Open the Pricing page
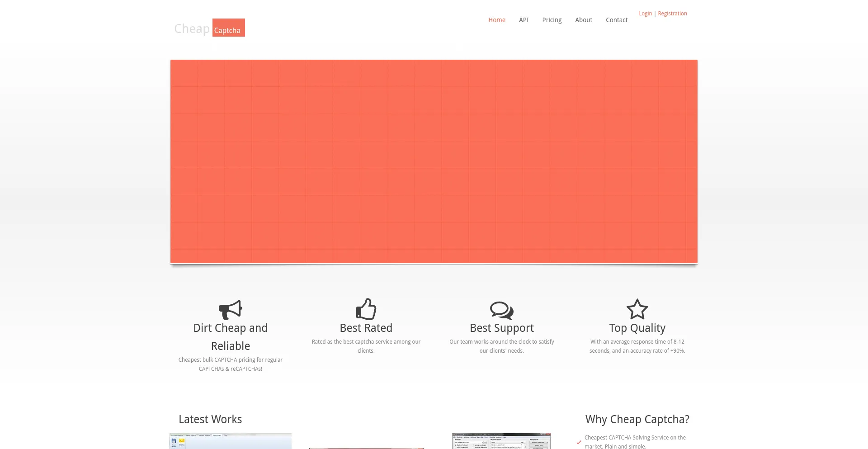868x449 pixels. (x=552, y=20)
